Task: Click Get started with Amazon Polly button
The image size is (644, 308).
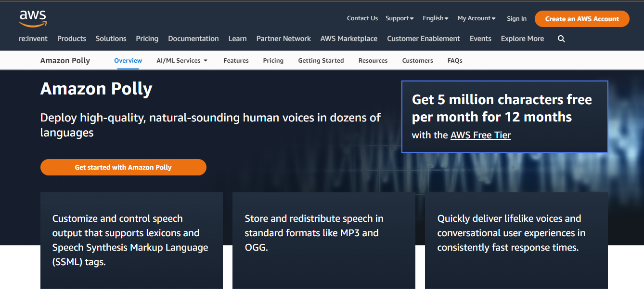Action: pos(123,167)
